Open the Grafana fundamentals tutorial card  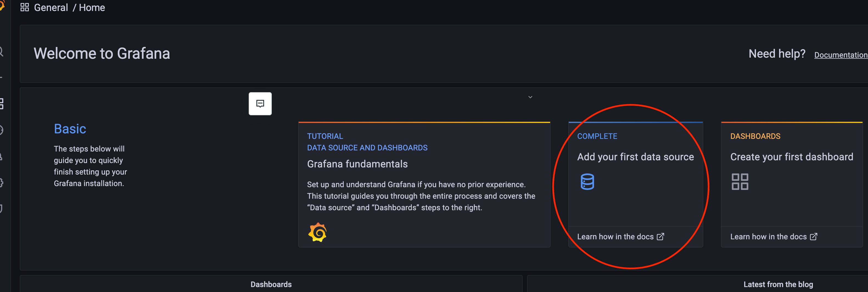424,185
